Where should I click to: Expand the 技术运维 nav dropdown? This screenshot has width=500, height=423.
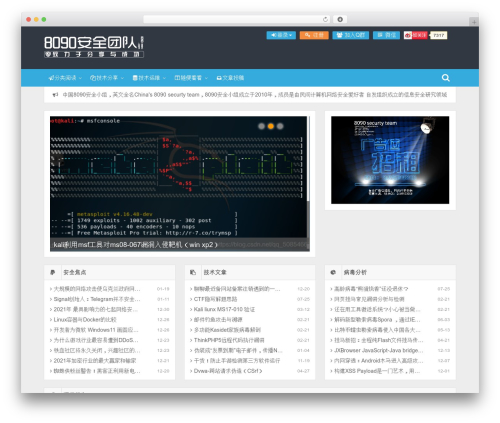click(x=149, y=78)
